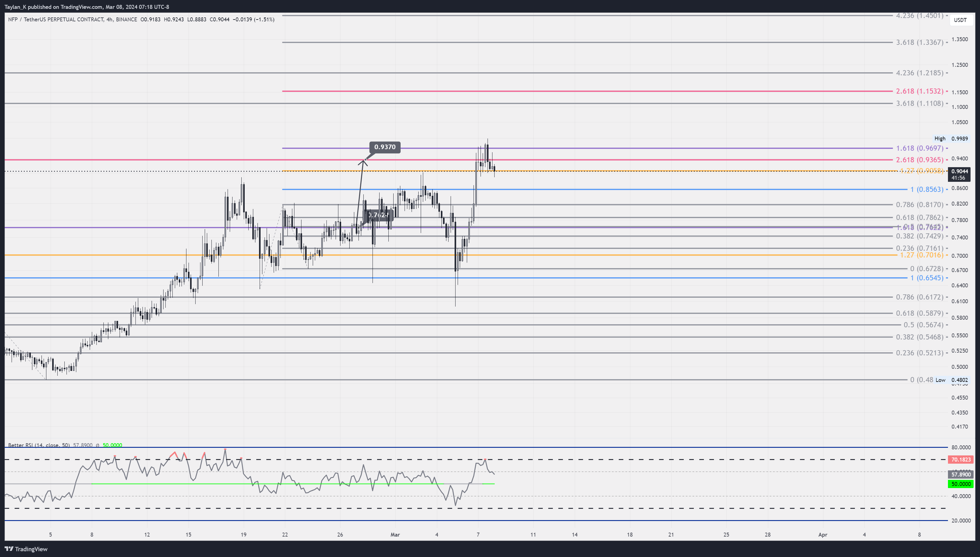Click the 22 date label on time axis
Screen dimensions: 980x557
(285, 535)
